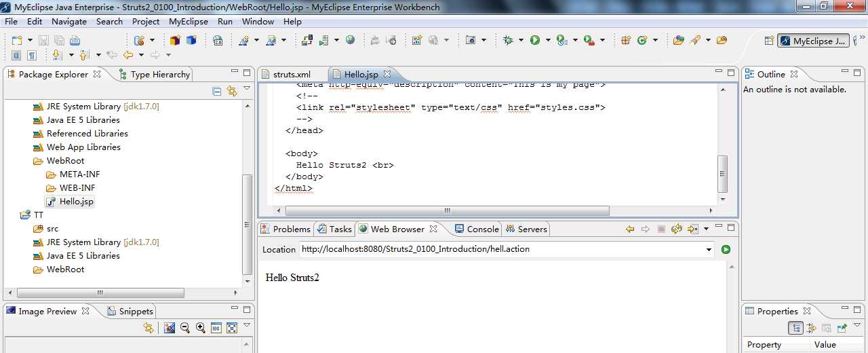Click the Refresh icon in Web Browser view
The image size is (868, 353).
(676, 229)
